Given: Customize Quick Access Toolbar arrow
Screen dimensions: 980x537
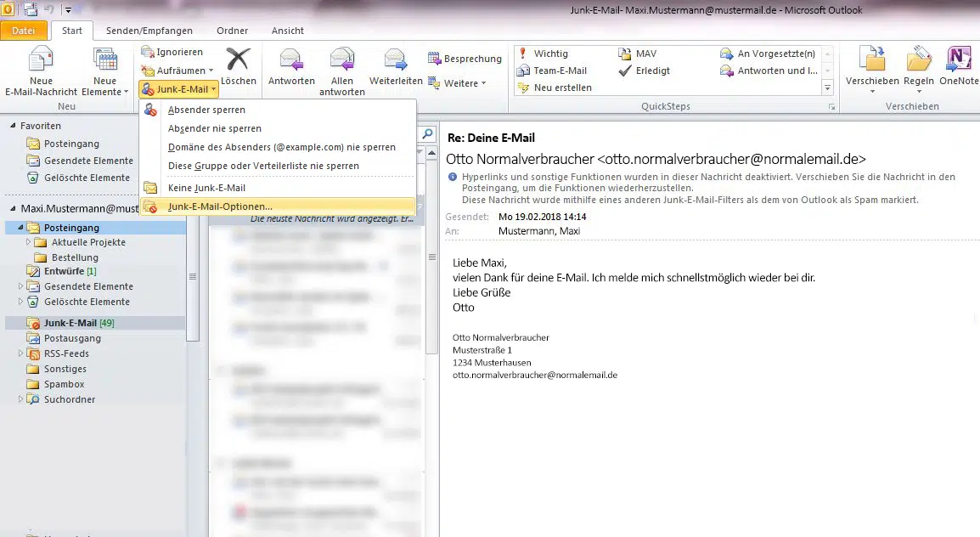Looking at the screenshot, I should pyautogui.click(x=68, y=9).
